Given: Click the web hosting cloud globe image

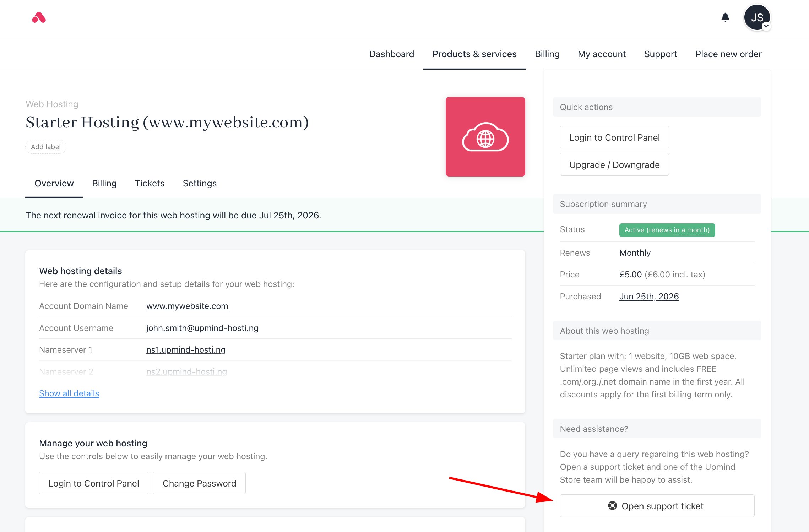Looking at the screenshot, I should 485,137.
